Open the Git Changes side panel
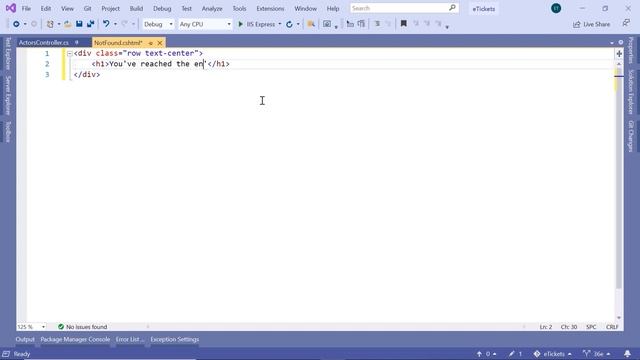 coord(631,136)
